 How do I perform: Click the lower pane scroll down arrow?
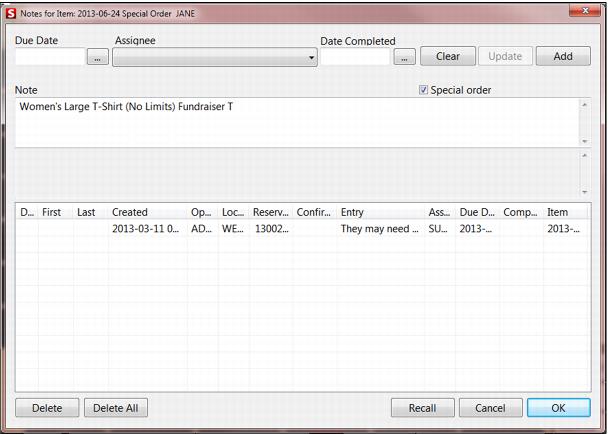585,192
